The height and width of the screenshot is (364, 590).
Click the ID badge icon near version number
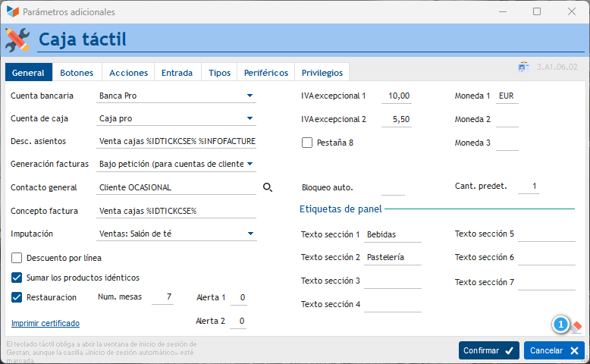[x=523, y=67]
